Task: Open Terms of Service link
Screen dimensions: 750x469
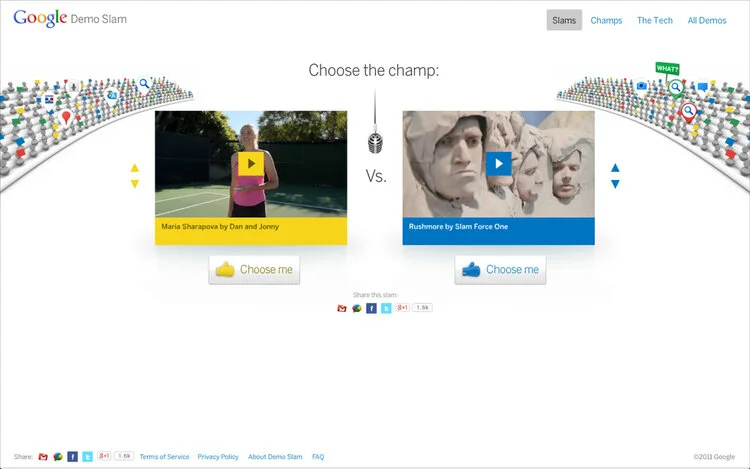Action: (x=165, y=457)
